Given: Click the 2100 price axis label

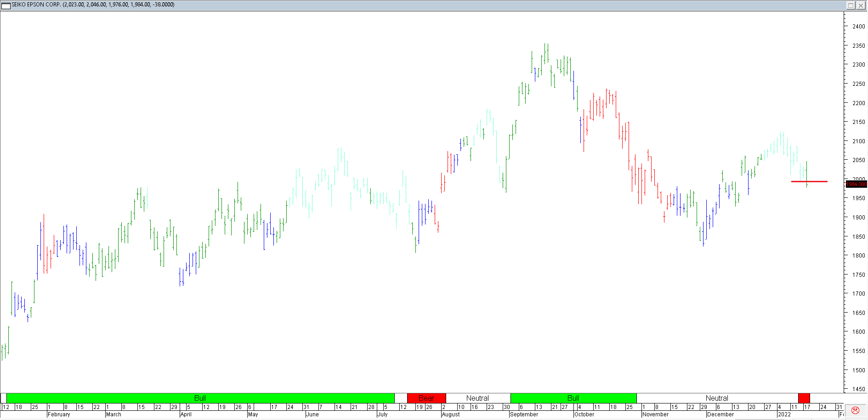Looking at the screenshot, I should click(859, 141).
